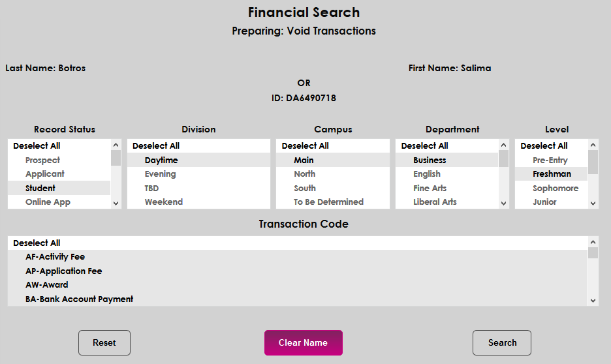Choose Evening in the Division list

click(x=161, y=174)
